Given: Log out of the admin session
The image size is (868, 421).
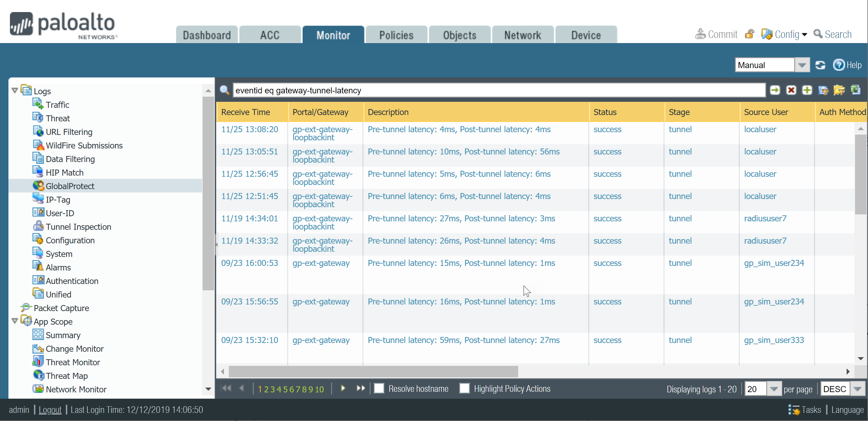Looking at the screenshot, I should coord(50,410).
